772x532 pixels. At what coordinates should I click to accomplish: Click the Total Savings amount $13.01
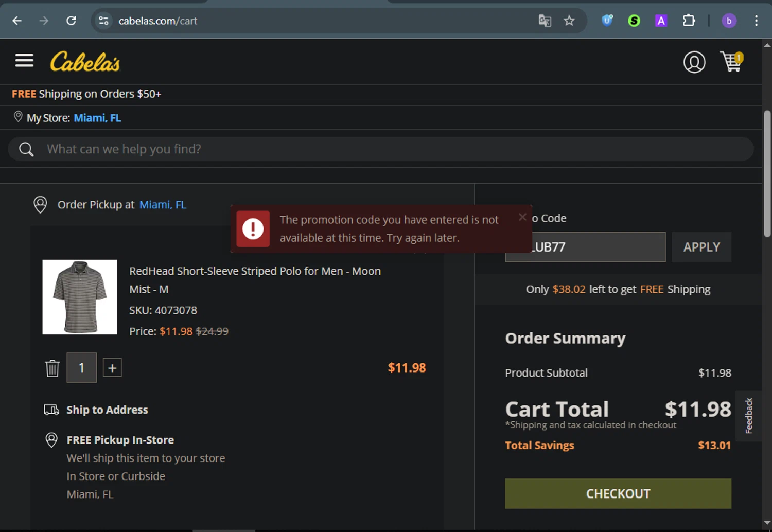pyautogui.click(x=714, y=446)
